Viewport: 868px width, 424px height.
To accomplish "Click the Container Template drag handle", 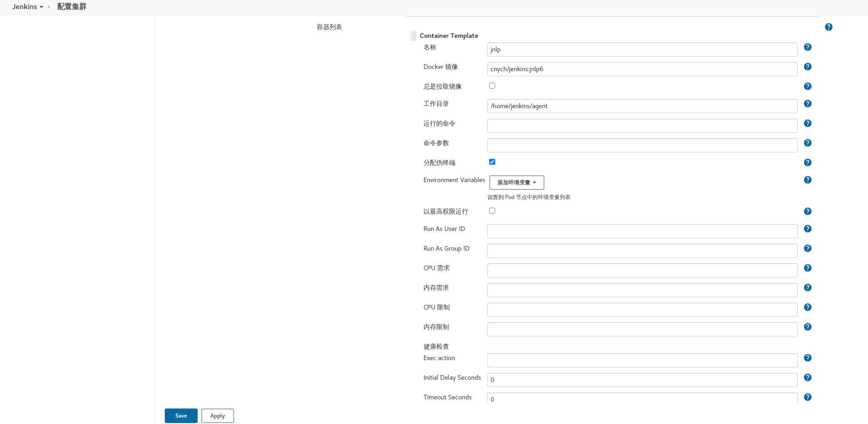I will [x=413, y=36].
